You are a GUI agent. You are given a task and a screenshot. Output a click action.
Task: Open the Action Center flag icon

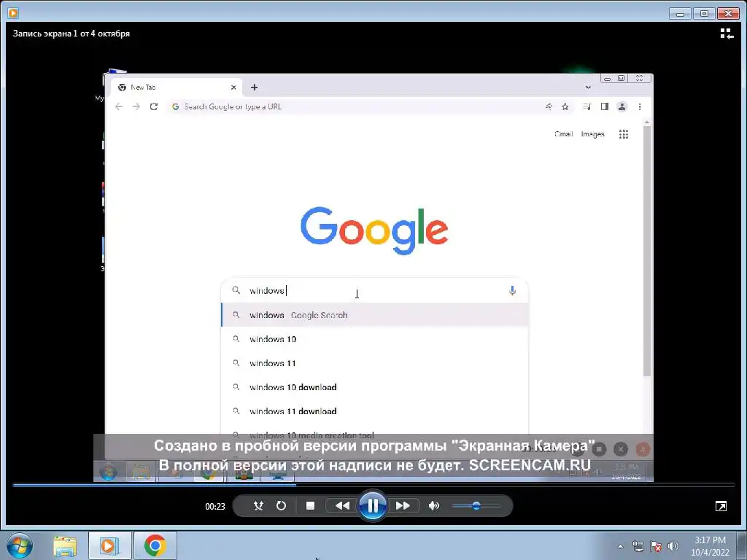[x=656, y=546]
